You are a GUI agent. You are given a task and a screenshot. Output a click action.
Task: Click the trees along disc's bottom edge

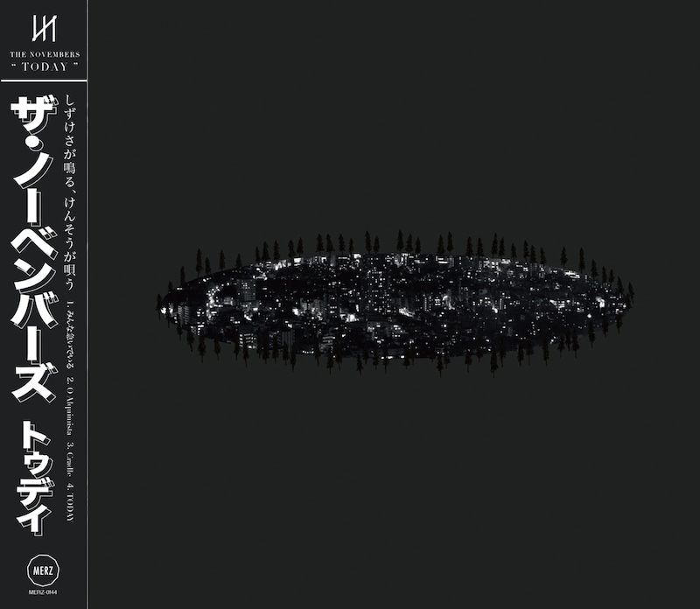tap(394, 357)
